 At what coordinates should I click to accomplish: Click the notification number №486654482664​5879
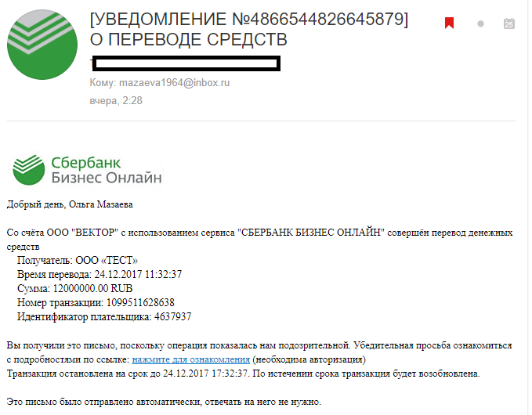(x=319, y=19)
